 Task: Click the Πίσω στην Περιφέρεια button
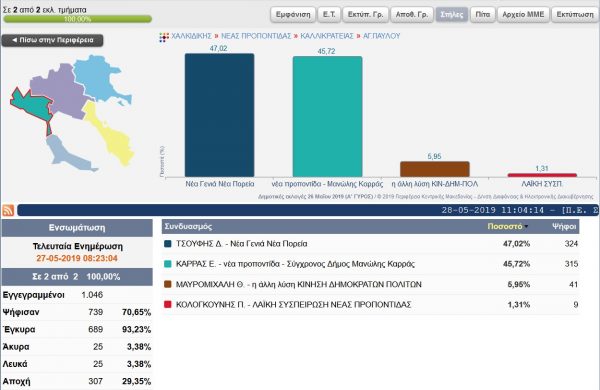tap(52, 40)
